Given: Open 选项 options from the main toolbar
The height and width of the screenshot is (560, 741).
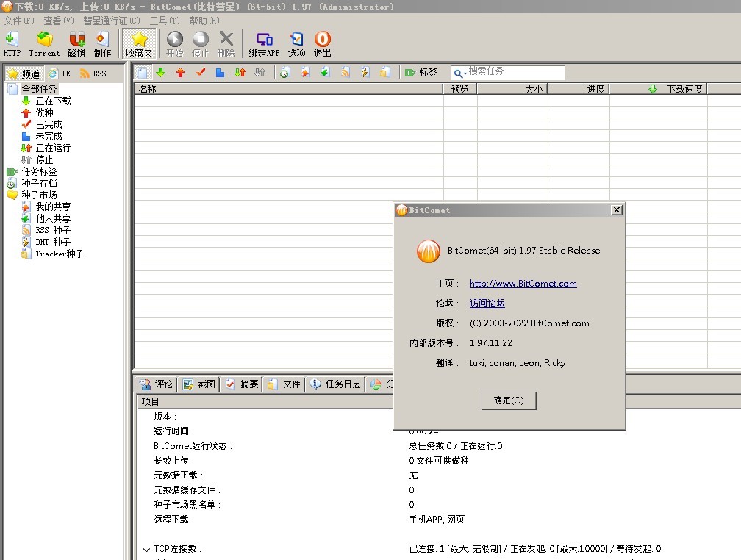Looking at the screenshot, I should (x=297, y=44).
